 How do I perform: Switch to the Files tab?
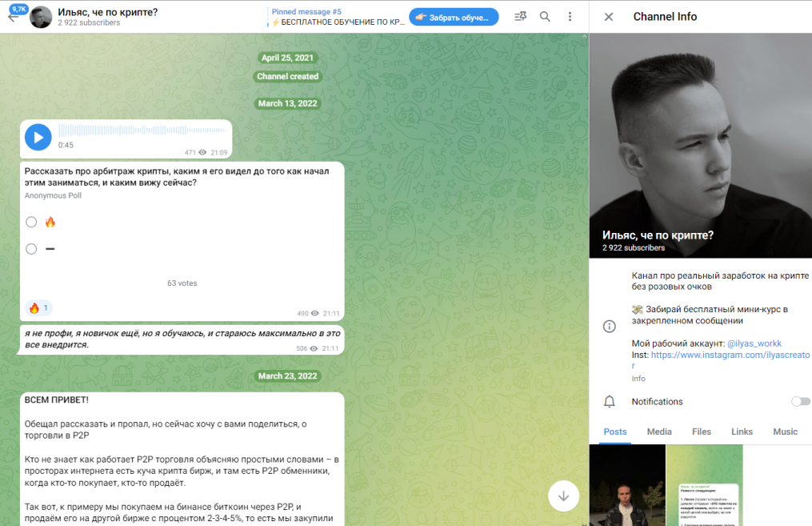coord(702,432)
